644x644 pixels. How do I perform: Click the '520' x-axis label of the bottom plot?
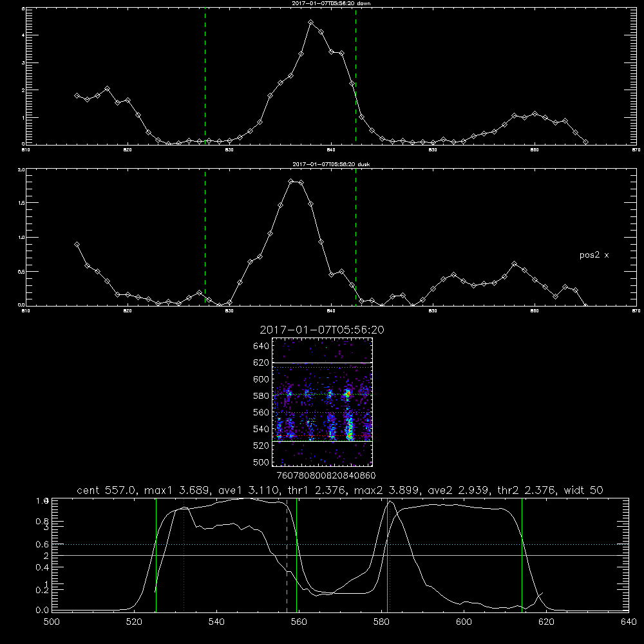pyautogui.click(x=134, y=622)
